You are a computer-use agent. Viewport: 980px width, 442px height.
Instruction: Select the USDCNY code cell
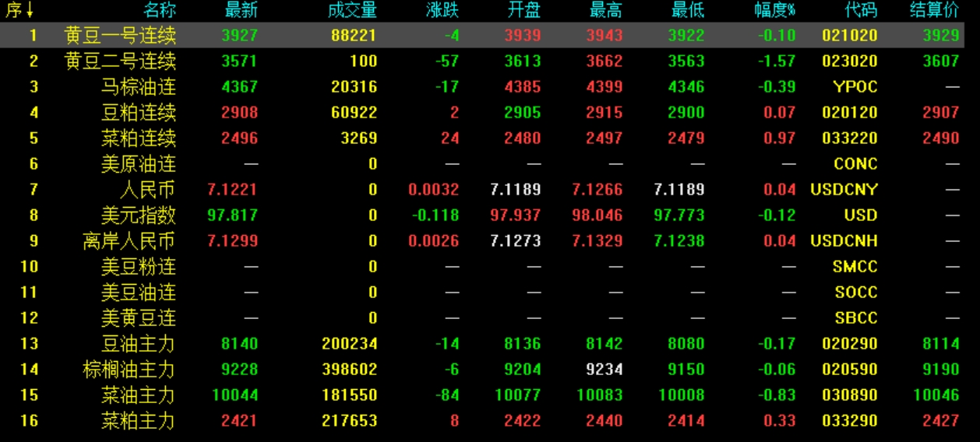pyautogui.click(x=844, y=190)
